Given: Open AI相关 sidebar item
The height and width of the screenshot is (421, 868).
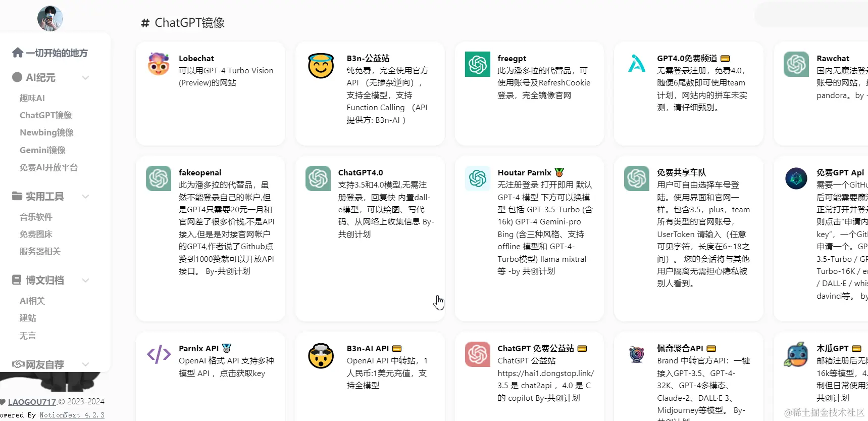Looking at the screenshot, I should click(32, 301).
